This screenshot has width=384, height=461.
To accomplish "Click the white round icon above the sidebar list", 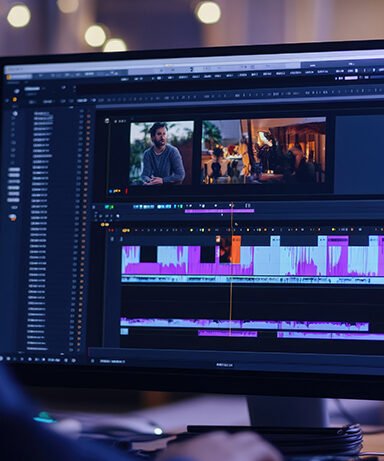I will 15,113.
